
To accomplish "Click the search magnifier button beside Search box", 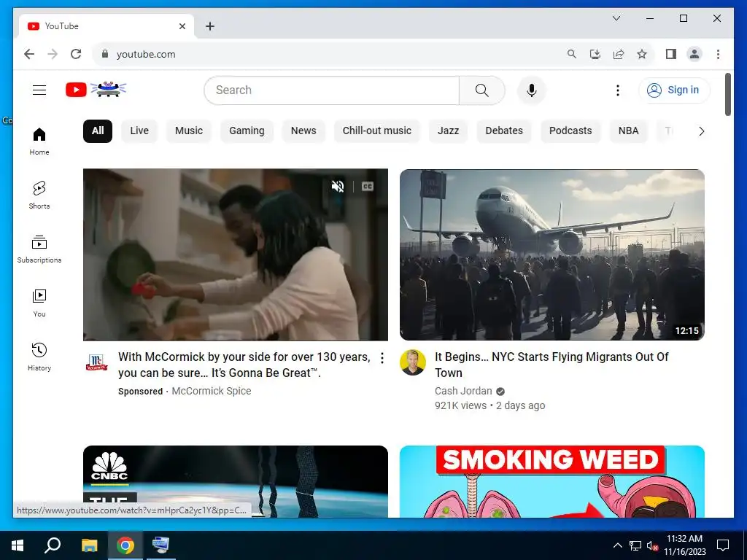I will coord(481,90).
